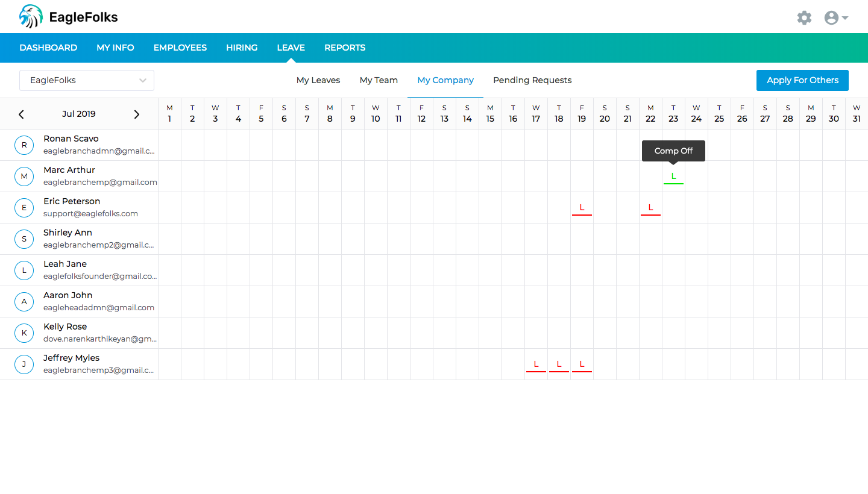Open the REPORTS menu

tap(345, 48)
